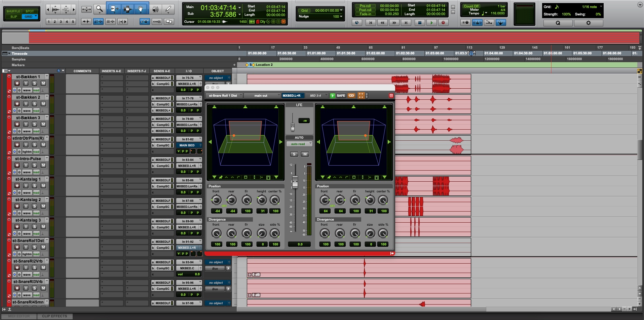Viewport: 644px width, 320px height.
Task: Toggle Count Off button
Action: tap(471, 6)
